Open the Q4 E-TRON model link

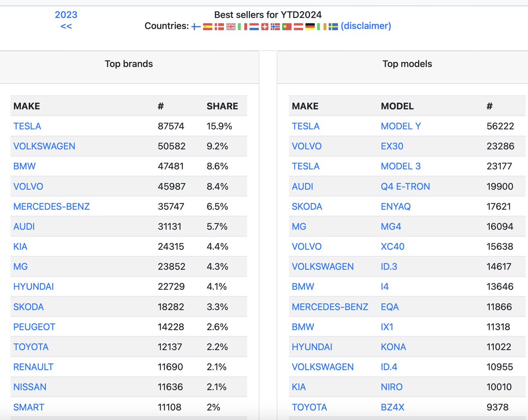point(405,186)
